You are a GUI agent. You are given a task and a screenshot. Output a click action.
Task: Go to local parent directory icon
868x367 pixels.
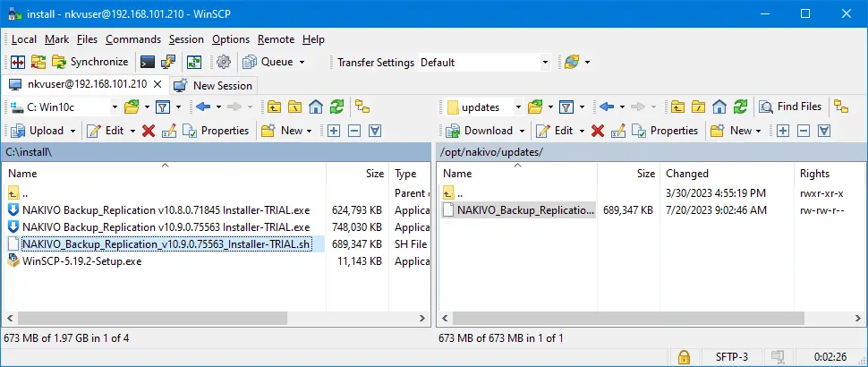click(273, 107)
